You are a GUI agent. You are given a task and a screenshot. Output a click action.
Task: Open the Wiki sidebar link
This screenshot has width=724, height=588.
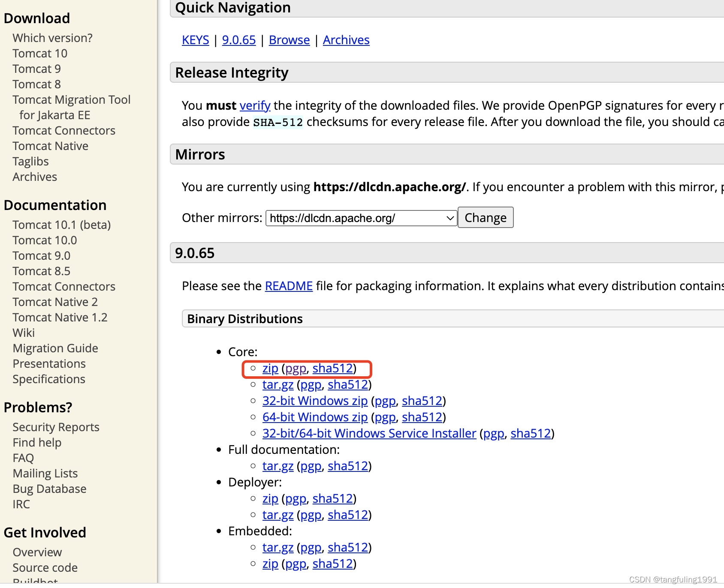tap(24, 333)
